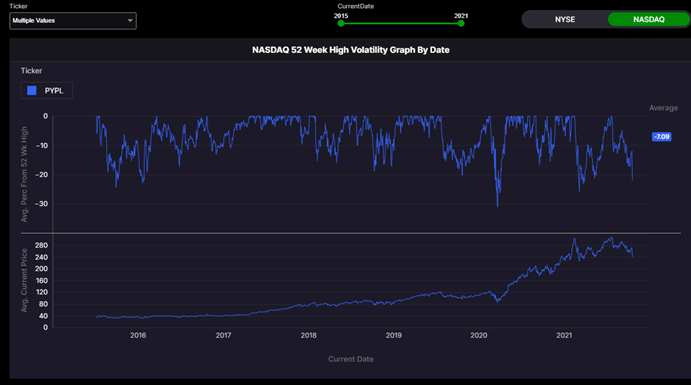
Task: Click the -30 y-axis tick label
Action: click(x=41, y=204)
